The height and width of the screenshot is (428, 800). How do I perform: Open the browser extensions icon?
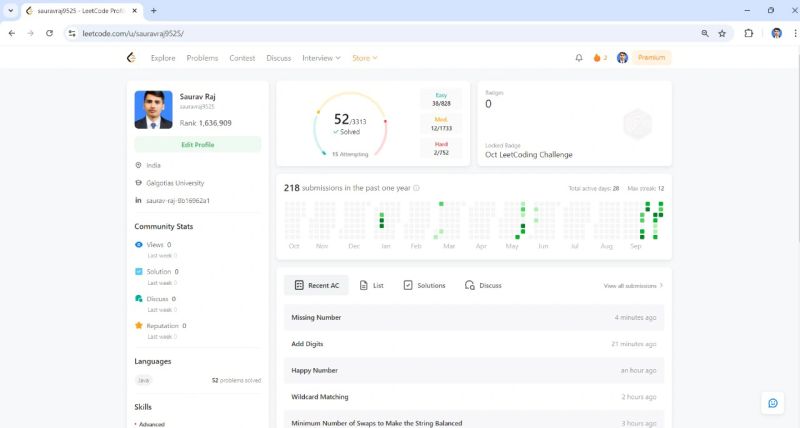click(748, 33)
